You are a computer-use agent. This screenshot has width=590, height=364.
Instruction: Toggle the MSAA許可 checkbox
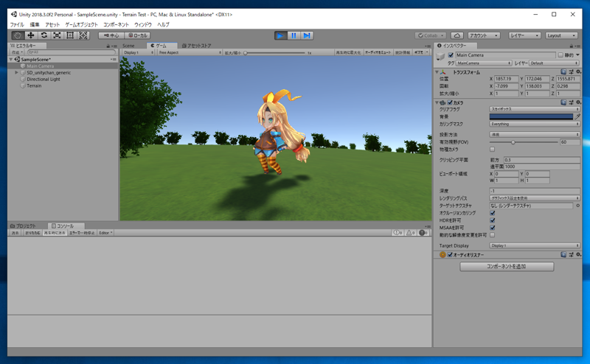pyautogui.click(x=492, y=228)
